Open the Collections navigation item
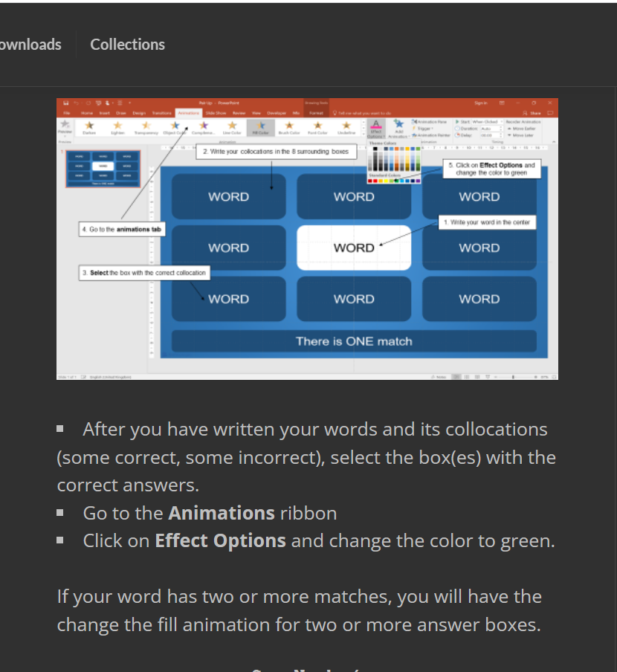 pyautogui.click(x=127, y=45)
